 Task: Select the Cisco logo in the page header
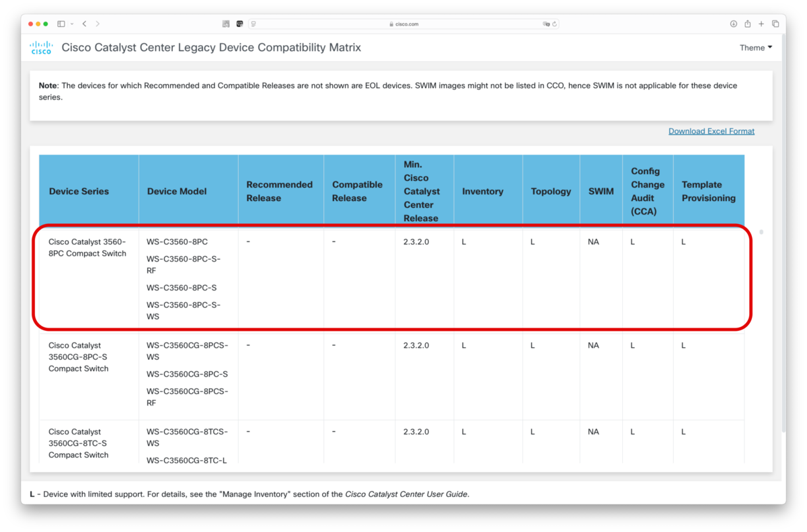40,47
